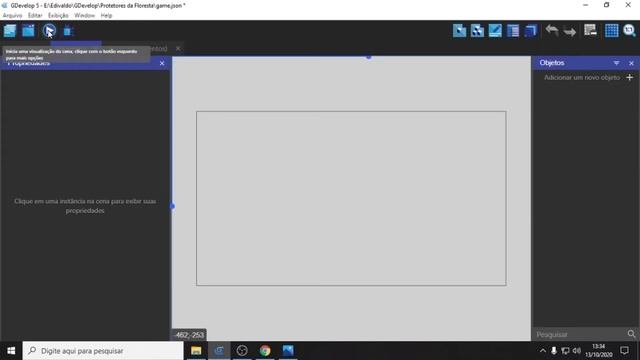
Task: Open the instances list toolbar icon
Action: click(x=513, y=31)
